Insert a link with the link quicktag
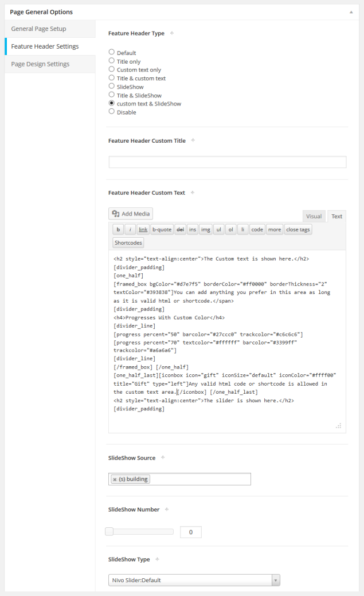The width and height of the screenshot is (364, 596). pyautogui.click(x=143, y=229)
